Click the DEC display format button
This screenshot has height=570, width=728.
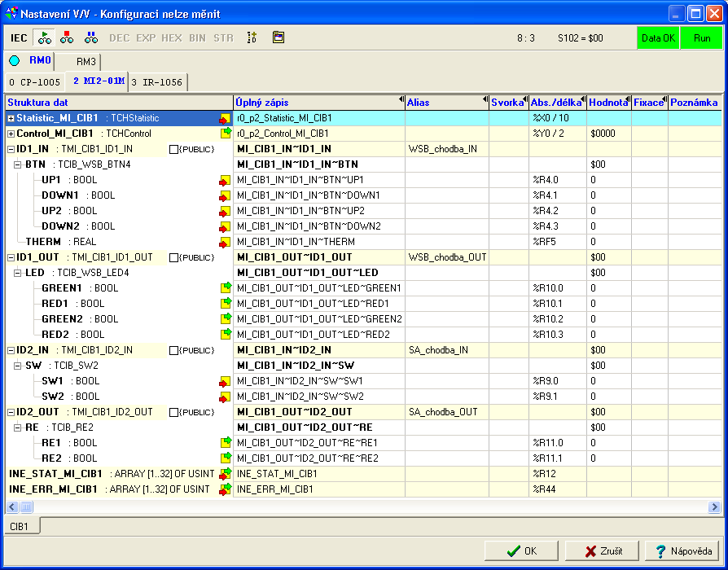tap(120, 38)
